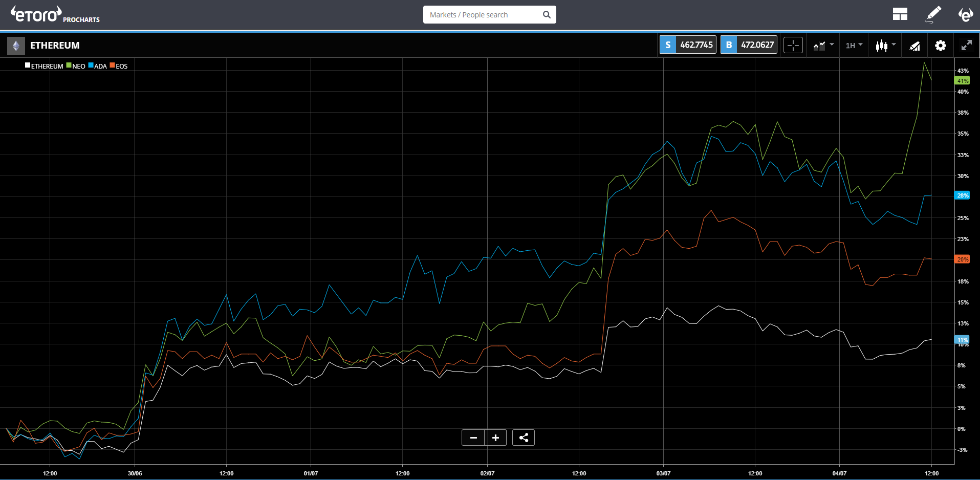Click the white ETHEREUM legend swatch
Viewport: 980px width, 480px height.
(28, 66)
